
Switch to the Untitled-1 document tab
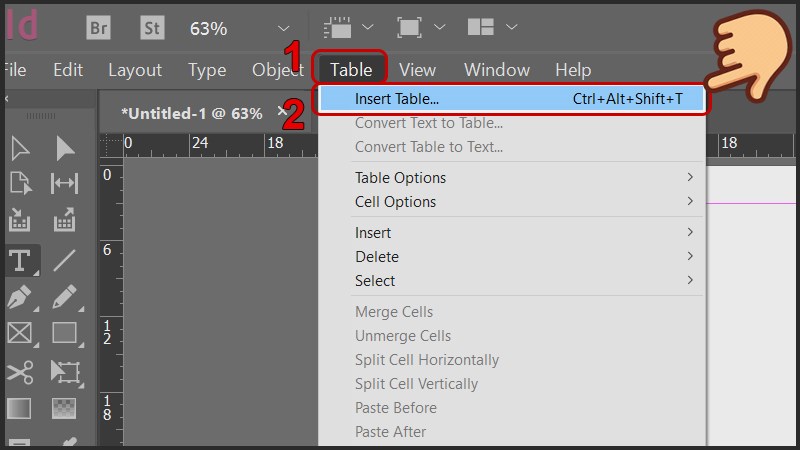pyautogui.click(x=191, y=113)
